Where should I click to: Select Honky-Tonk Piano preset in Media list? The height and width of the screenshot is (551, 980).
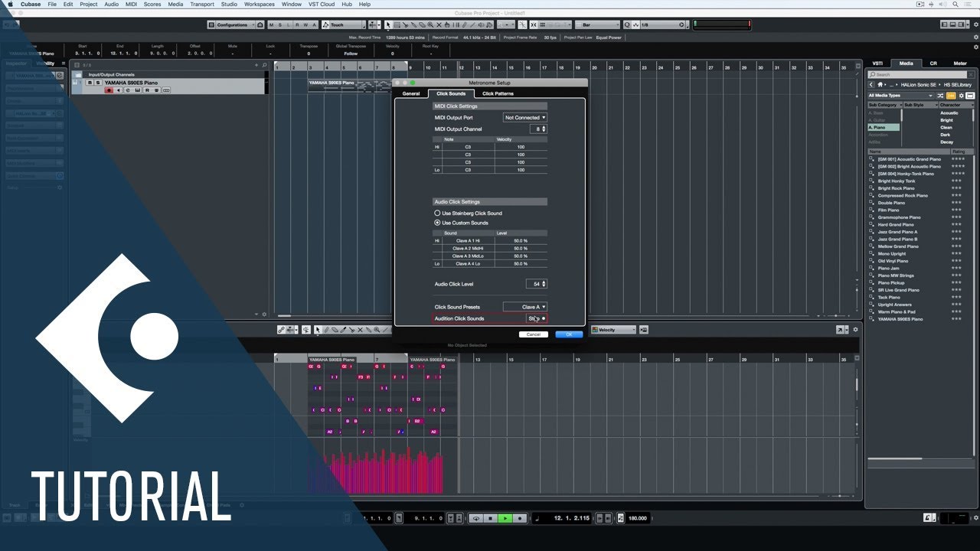pos(906,174)
